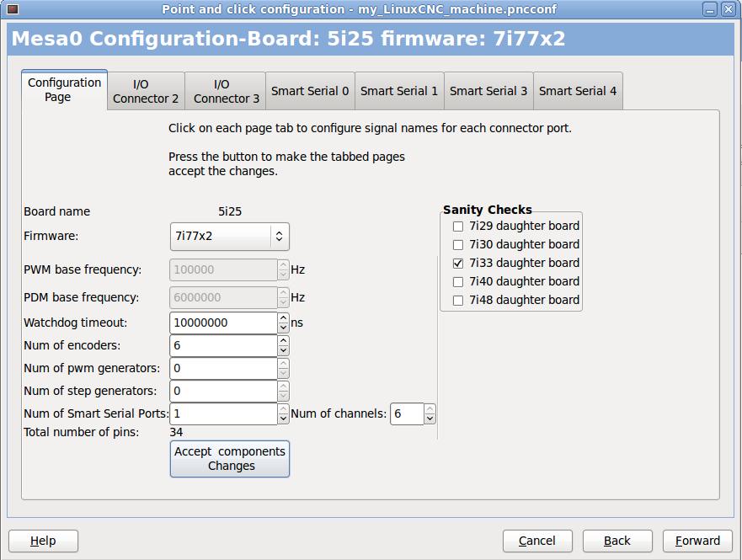Increase Num of encoders with up arrow

[283, 340]
